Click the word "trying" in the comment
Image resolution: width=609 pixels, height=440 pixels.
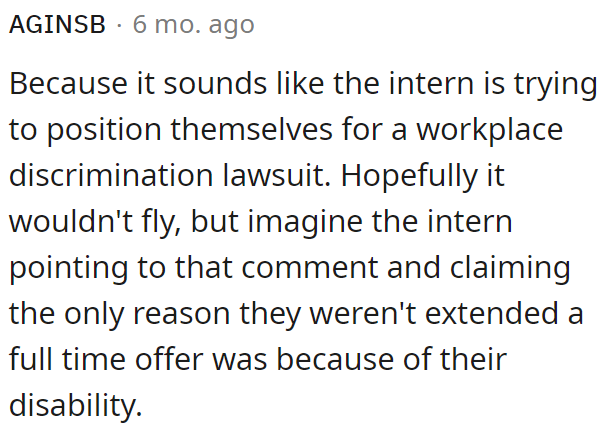coord(552,85)
